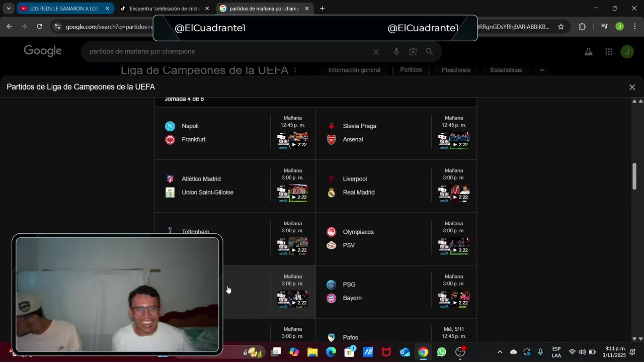Show hidden system tray icons
This screenshot has height=362, width=644.
(x=500, y=352)
